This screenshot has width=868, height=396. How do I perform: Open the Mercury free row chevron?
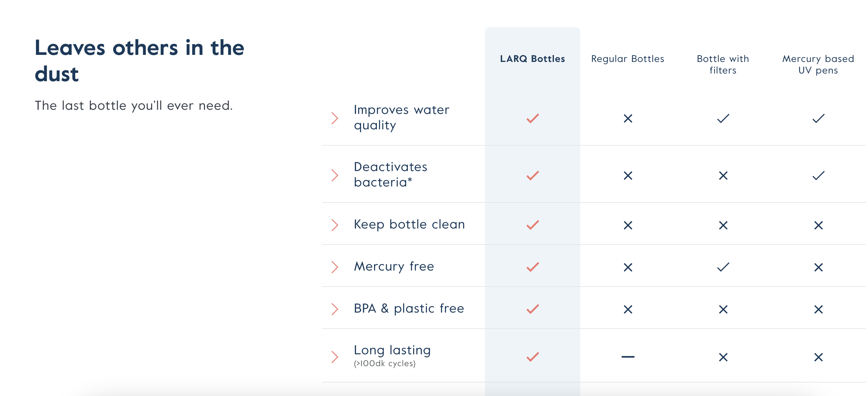point(335,267)
